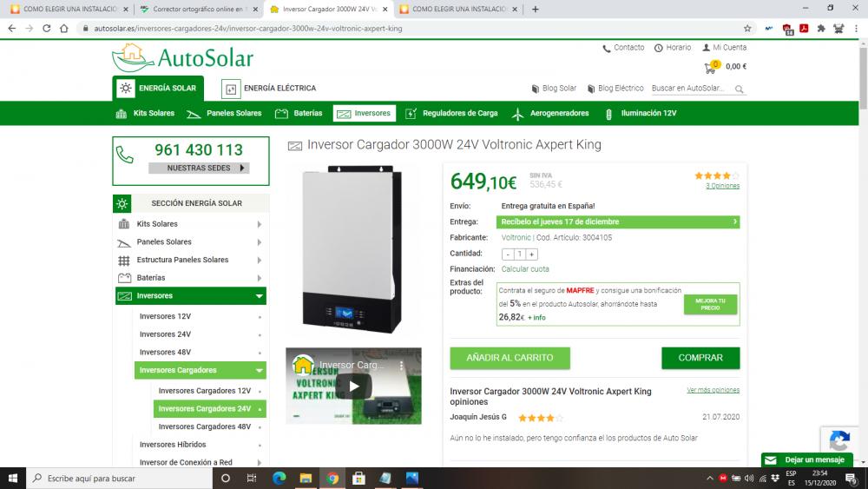Open a new browser tab

point(535,9)
